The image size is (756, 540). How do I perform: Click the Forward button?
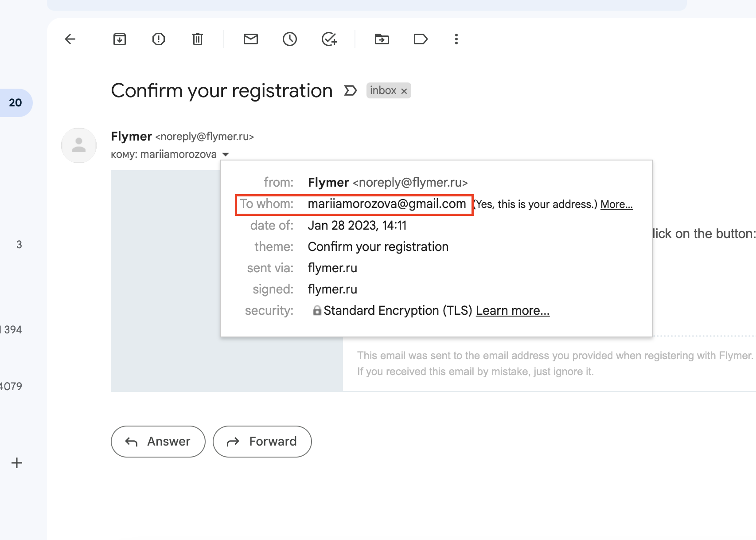pyautogui.click(x=262, y=441)
